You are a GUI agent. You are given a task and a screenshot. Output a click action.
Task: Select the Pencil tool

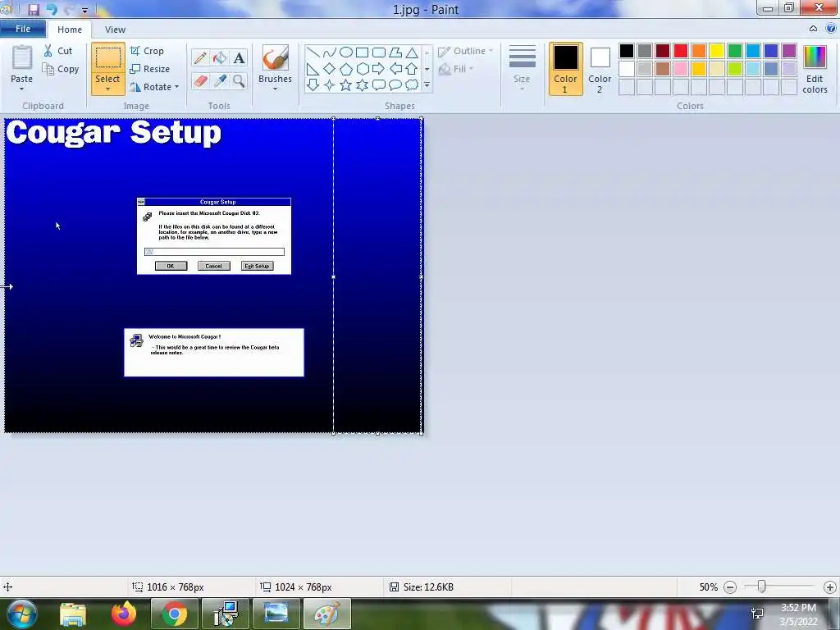tap(200, 58)
